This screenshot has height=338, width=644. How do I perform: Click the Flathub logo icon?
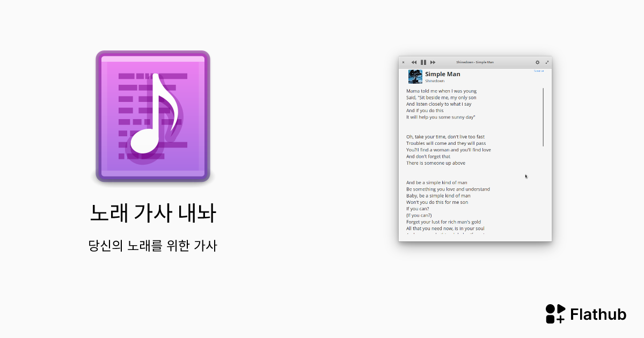pos(555,313)
